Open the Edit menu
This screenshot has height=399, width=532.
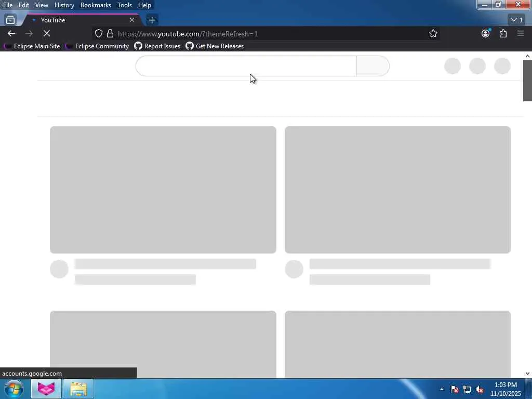point(23,5)
